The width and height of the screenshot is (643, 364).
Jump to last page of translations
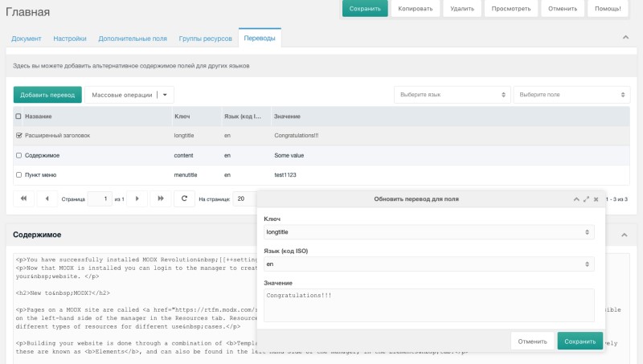coord(162,198)
